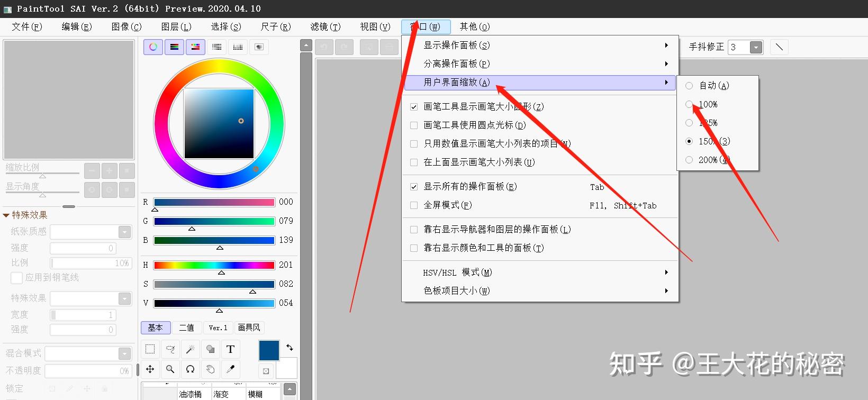Show the swatches panel dotted-grid icon
Screen dimensions: 868x400
(x=238, y=47)
